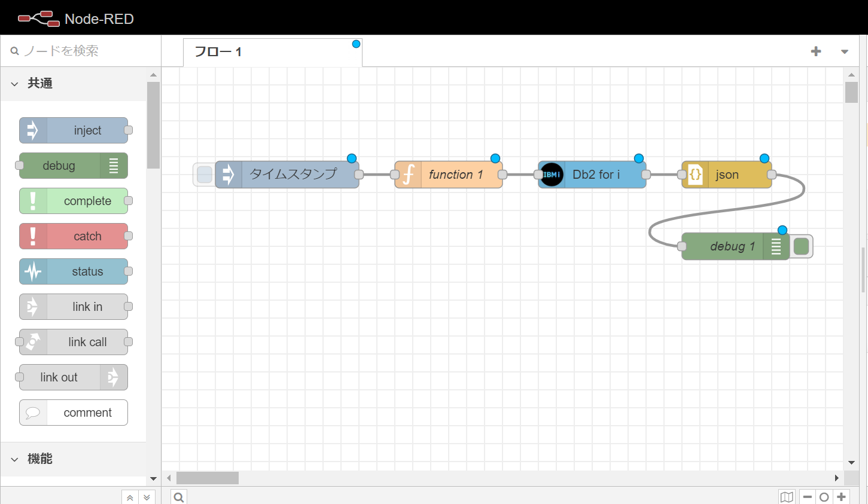Add a new flow tab
Screen dimensions: 868x504
[815, 51]
